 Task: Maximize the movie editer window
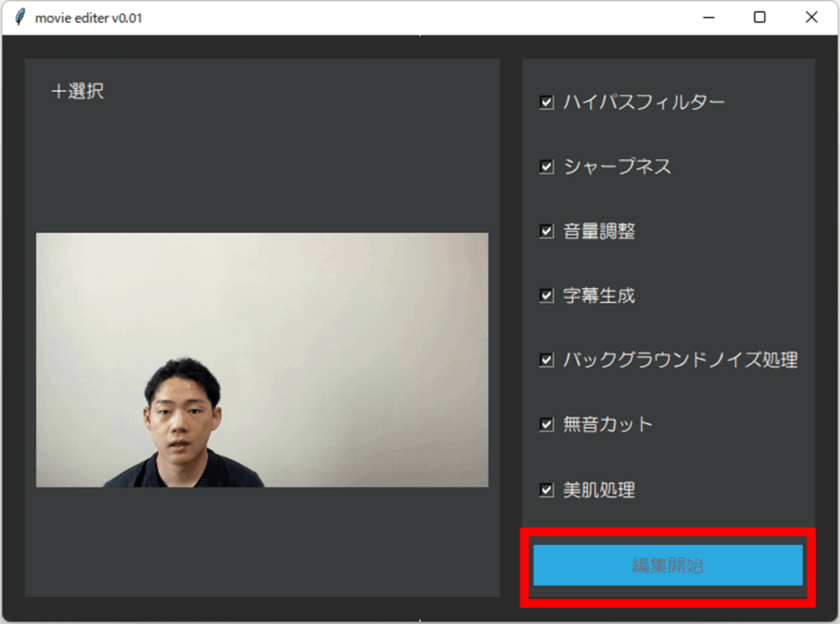[x=759, y=17]
